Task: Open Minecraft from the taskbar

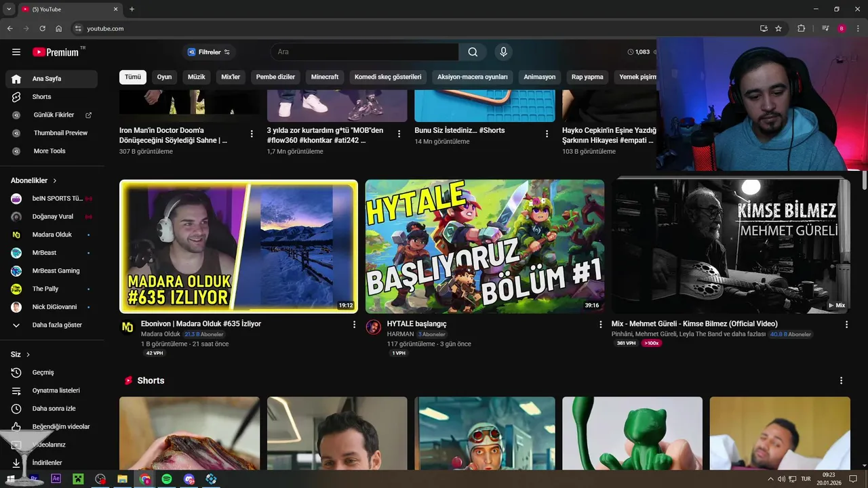Action: point(78,479)
